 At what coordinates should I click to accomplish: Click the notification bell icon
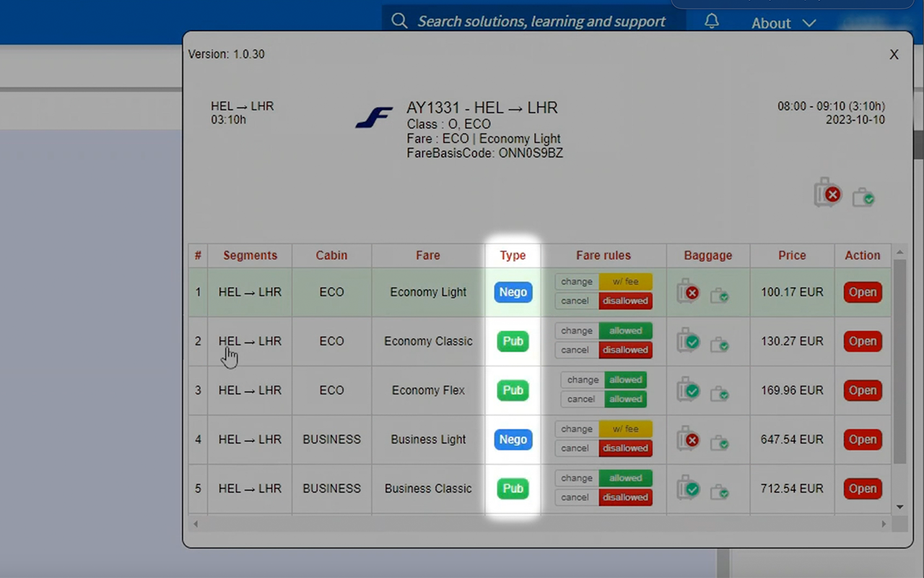coord(711,21)
